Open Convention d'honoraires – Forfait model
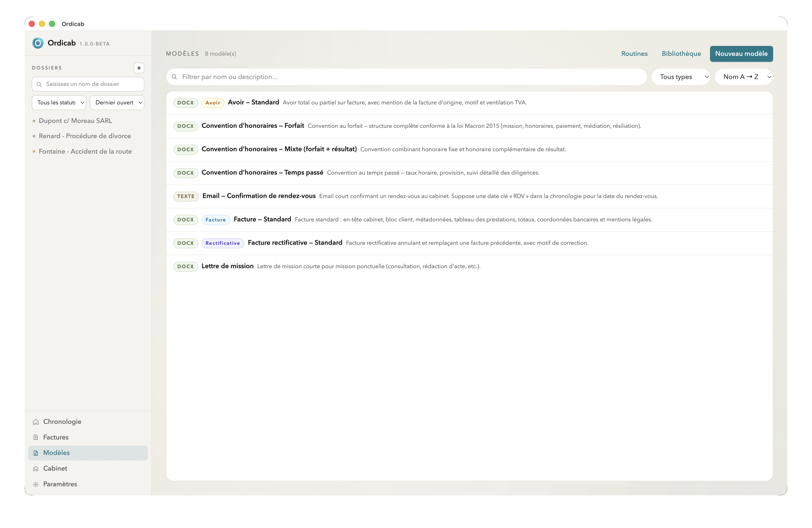Image resolution: width=812 pixels, height=528 pixels. pyautogui.click(x=470, y=126)
